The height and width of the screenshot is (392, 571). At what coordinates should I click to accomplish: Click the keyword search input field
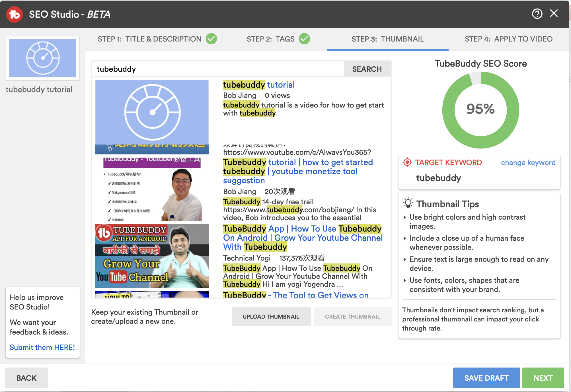click(218, 69)
